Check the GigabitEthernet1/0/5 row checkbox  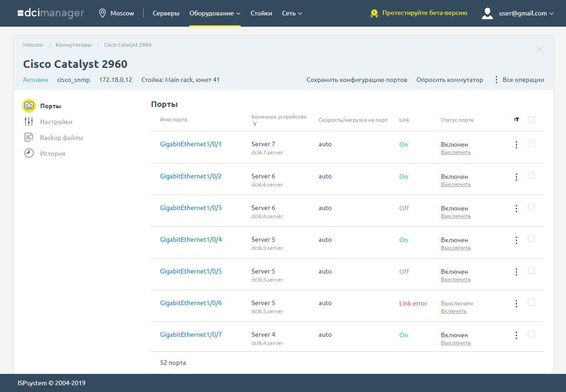(x=532, y=271)
